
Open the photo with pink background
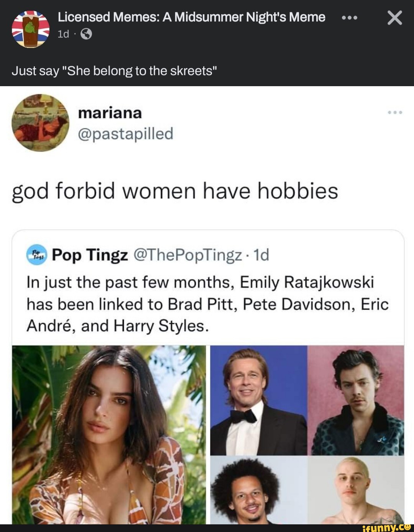pyautogui.click(x=356, y=400)
